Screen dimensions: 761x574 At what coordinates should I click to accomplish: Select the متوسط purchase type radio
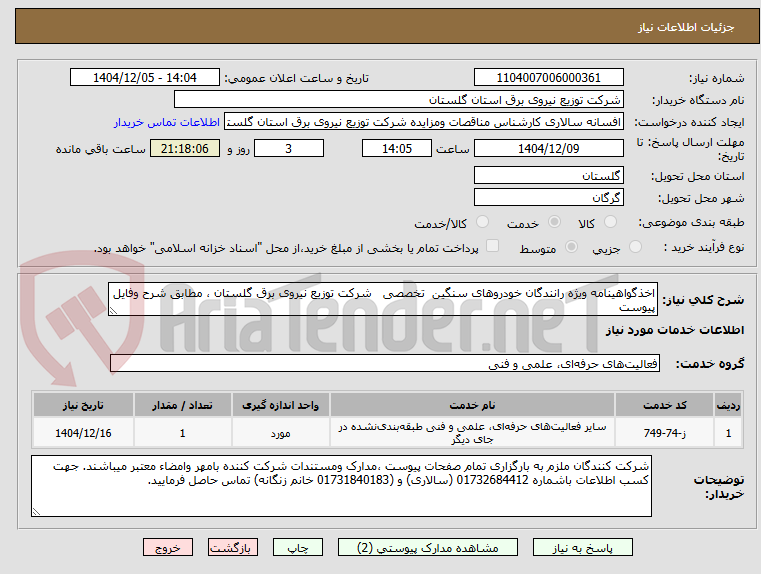coord(572,247)
